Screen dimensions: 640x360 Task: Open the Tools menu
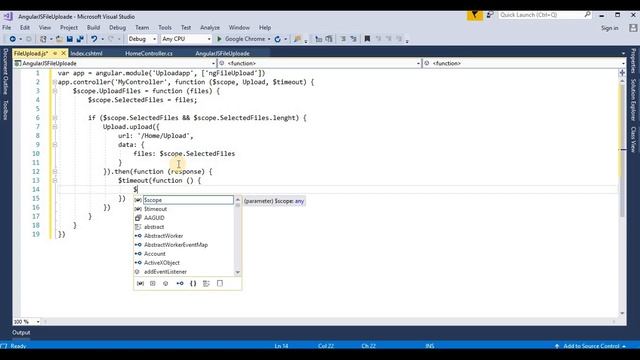coord(165,28)
